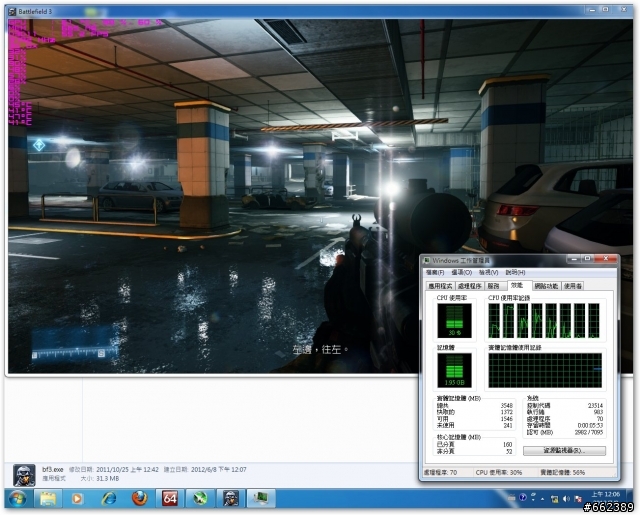The image size is (640, 515).
Task: Click the 2982 / 7095 commit value
Action: (589, 432)
